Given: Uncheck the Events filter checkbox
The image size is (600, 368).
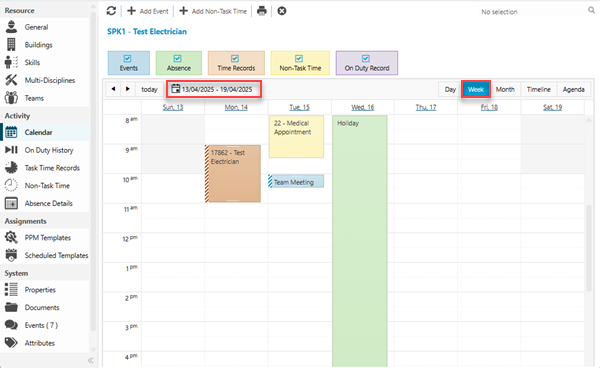Looking at the screenshot, I should point(127,59).
